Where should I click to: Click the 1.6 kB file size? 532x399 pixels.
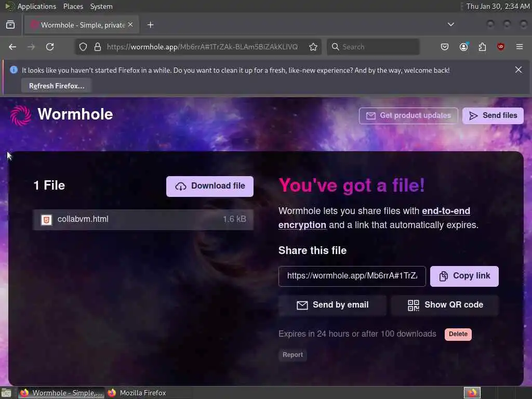234,219
